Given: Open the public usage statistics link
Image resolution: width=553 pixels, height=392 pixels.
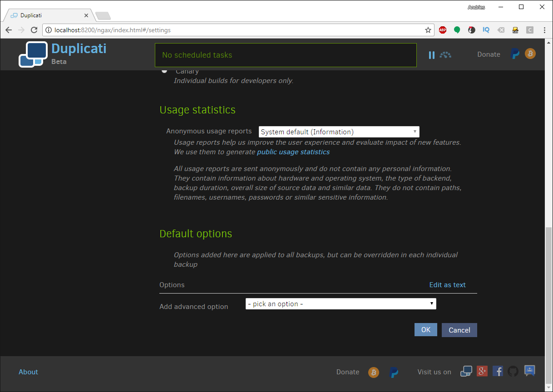Looking at the screenshot, I should pyautogui.click(x=293, y=152).
